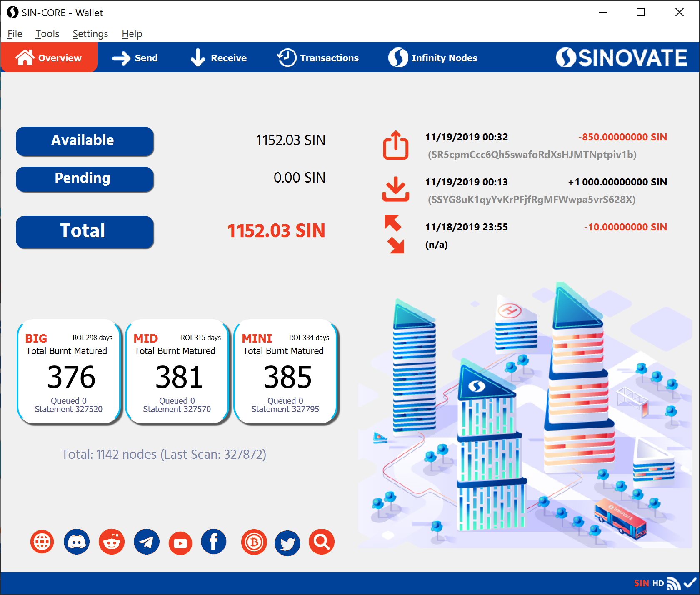Minimize the SIN-CORE Wallet window
The width and height of the screenshot is (700, 595).
[x=603, y=12]
